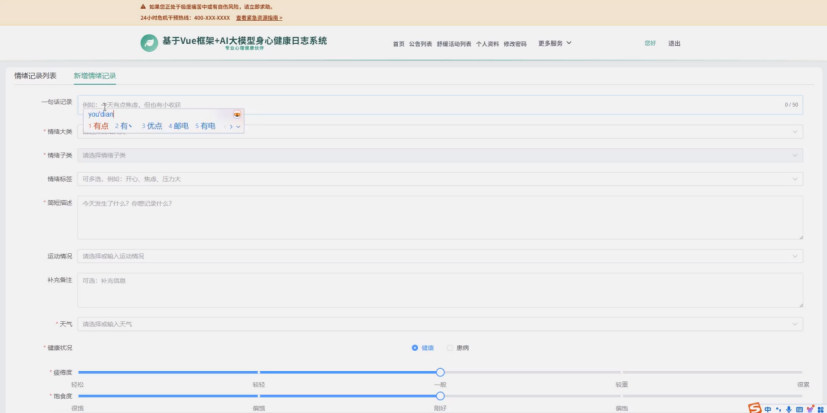Set the 饱食度 slider to the 偏饱 mark

[x=621, y=396]
